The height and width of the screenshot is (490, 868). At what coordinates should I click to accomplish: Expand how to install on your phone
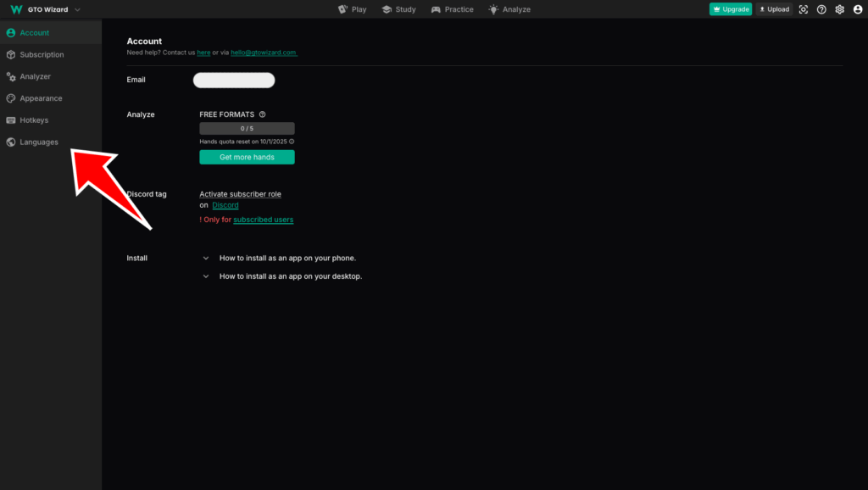pos(206,258)
